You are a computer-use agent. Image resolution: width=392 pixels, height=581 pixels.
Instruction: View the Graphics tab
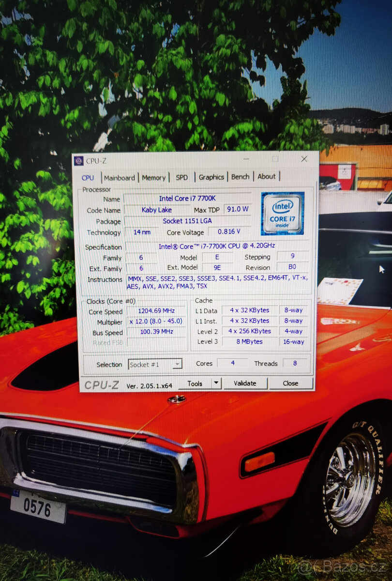coord(211,178)
